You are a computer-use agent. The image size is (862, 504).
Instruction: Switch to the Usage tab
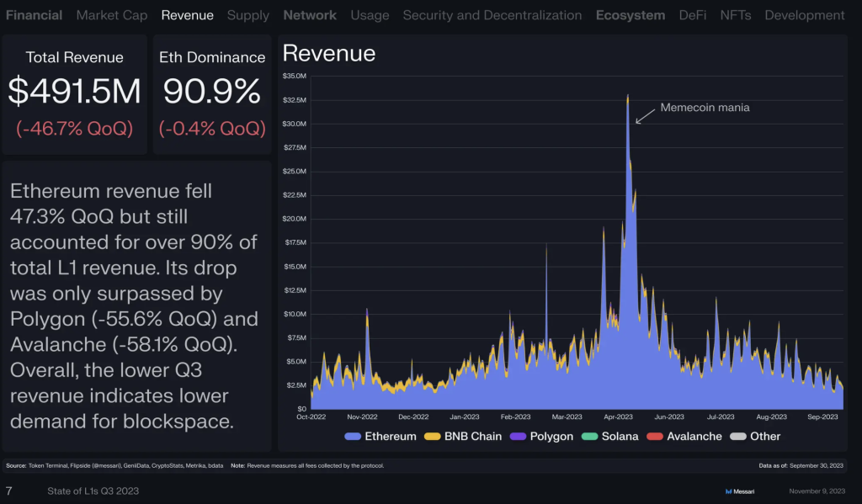tap(370, 15)
